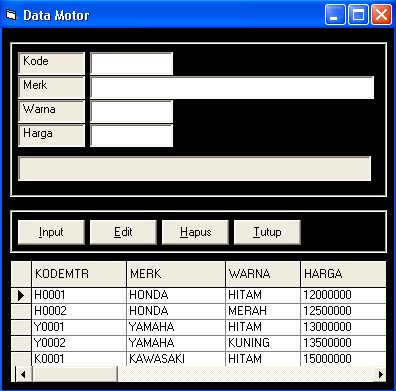Select cell H0002
The height and width of the screenshot is (391, 396).
pyautogui.click(x=79, y=311)
